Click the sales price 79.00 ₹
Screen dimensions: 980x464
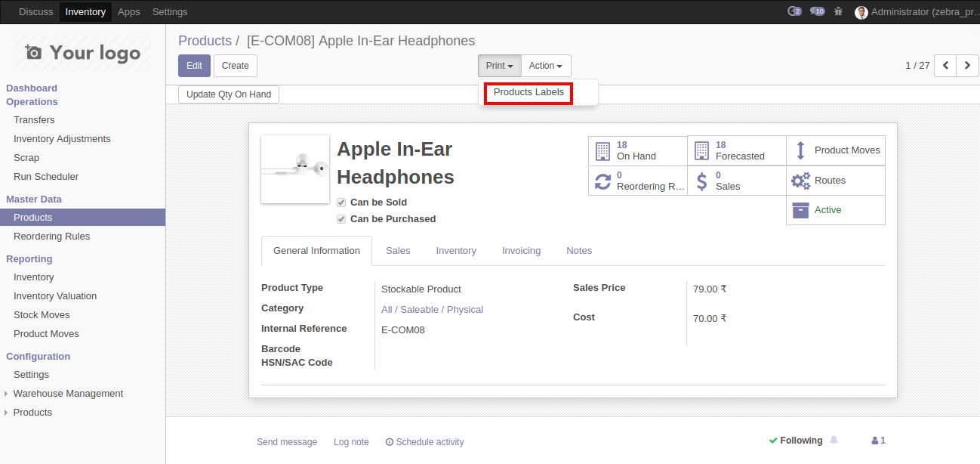click(x=710, y=289)
